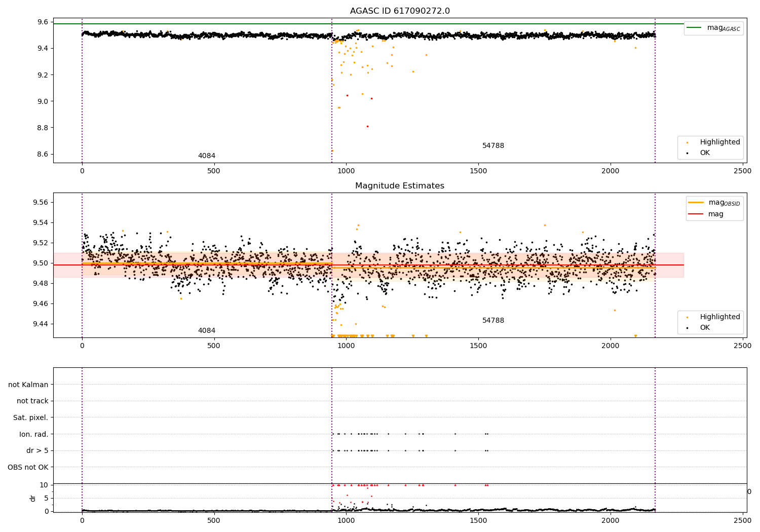760x532 pixels.
Task: Click the orange line sample beside mag OBSID
Action: click(x=696, y=202)
